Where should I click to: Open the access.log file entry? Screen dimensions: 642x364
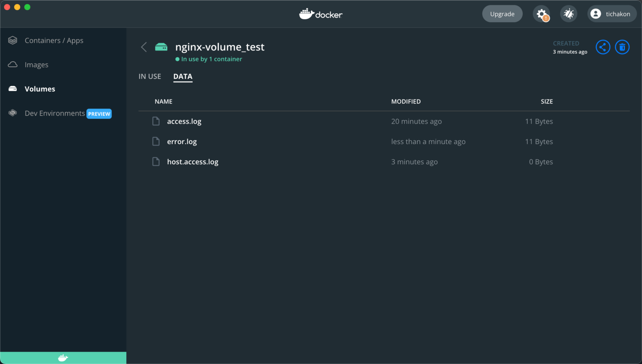click(184, 121)
